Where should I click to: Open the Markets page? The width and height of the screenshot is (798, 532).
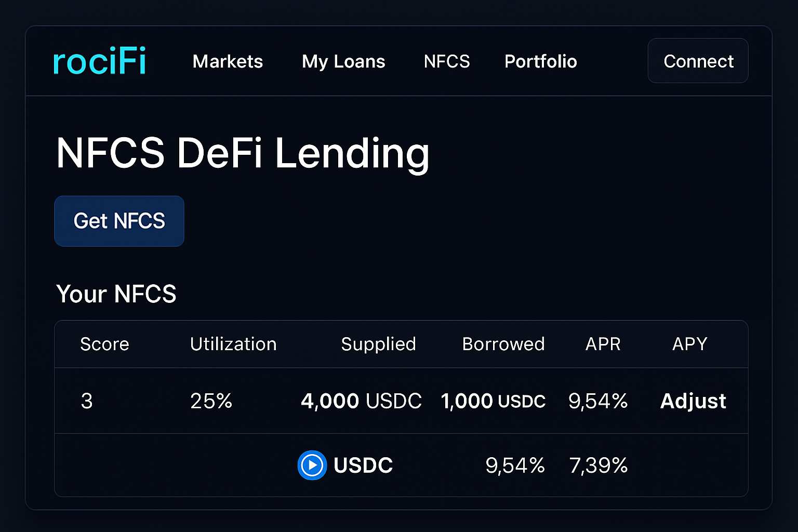click(228, 61)
